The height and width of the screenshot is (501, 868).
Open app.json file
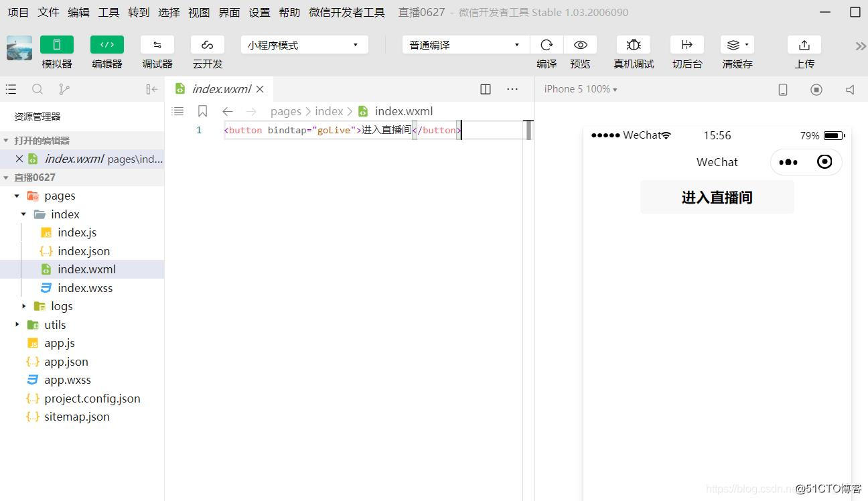[66, 362]
